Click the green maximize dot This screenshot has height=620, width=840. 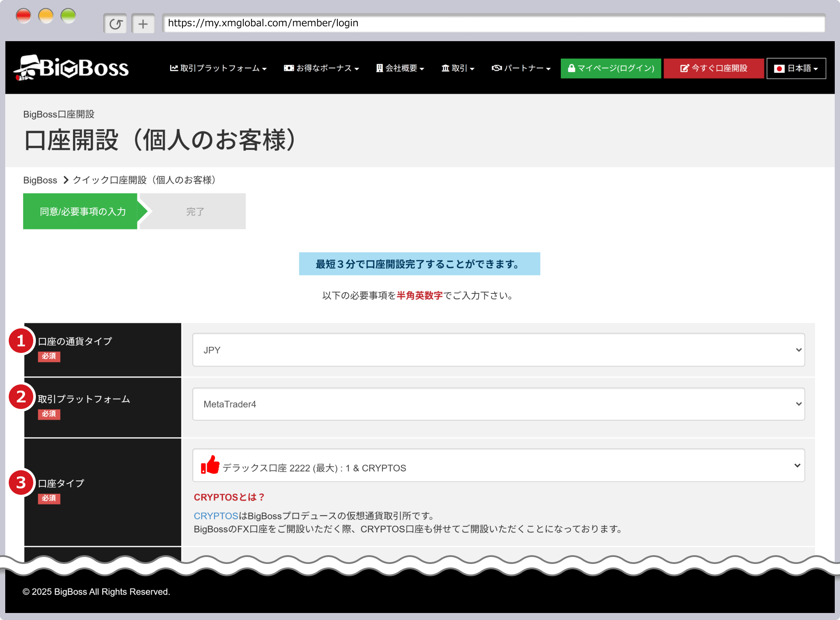(68, 16)
